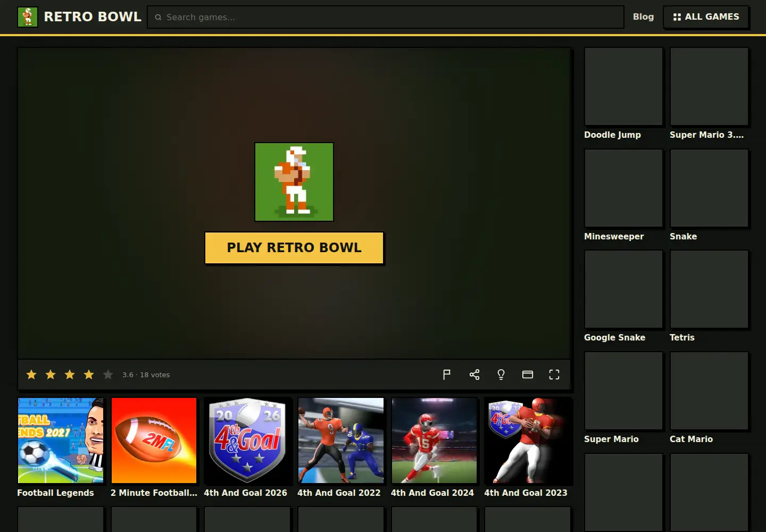Click the PLAY RETRO BOWL button

[294, 248]
